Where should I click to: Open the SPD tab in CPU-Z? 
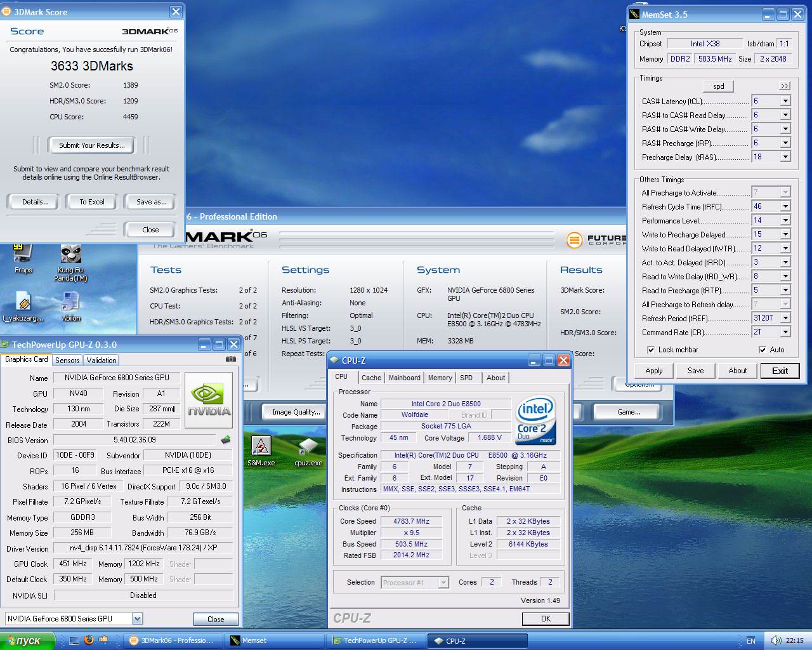pyautogui.click(x=466, y=378)
